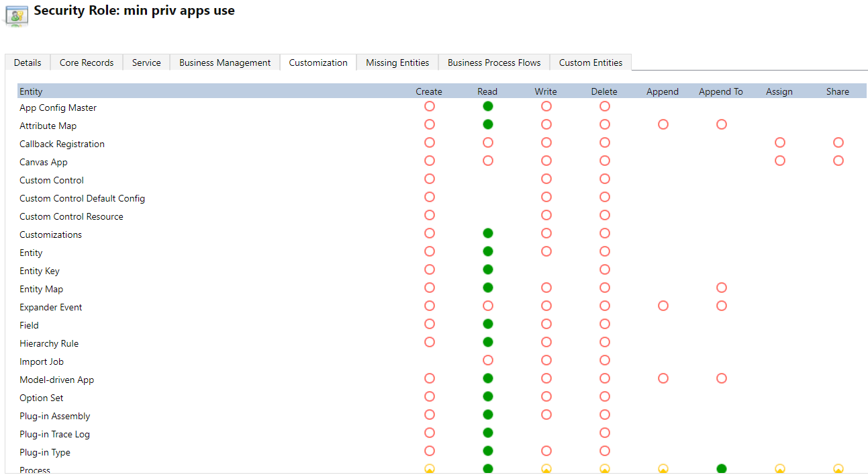
Task: Toggle Read privilege for Plug-in Trace Log
Action: click(488, 433)
